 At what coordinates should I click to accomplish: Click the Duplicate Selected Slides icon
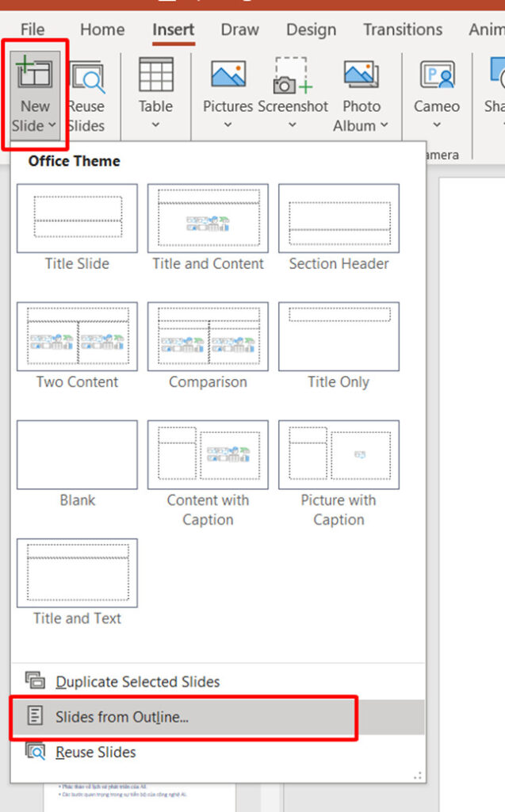click(35, 680)
